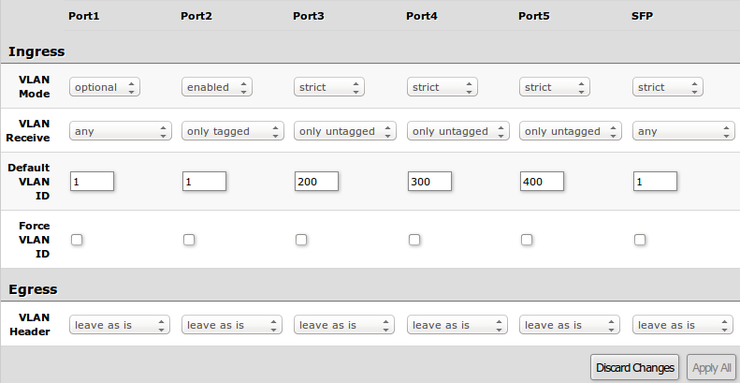
Task: Open Port3 VLAN Receive dropdown
Action: point(345,131)
